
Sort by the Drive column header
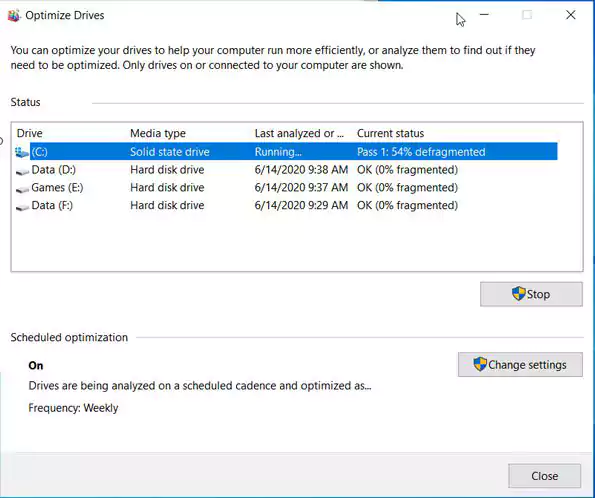point(30,134)
